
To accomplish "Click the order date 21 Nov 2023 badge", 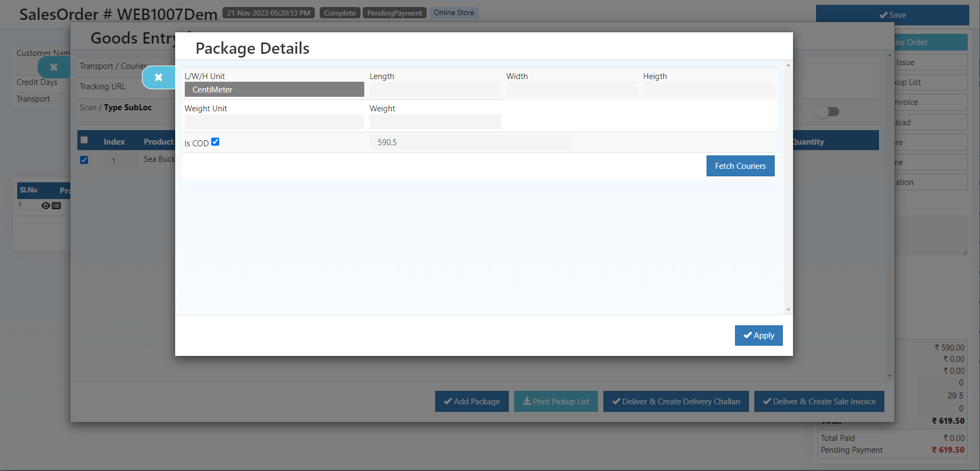I will [269, 13].
